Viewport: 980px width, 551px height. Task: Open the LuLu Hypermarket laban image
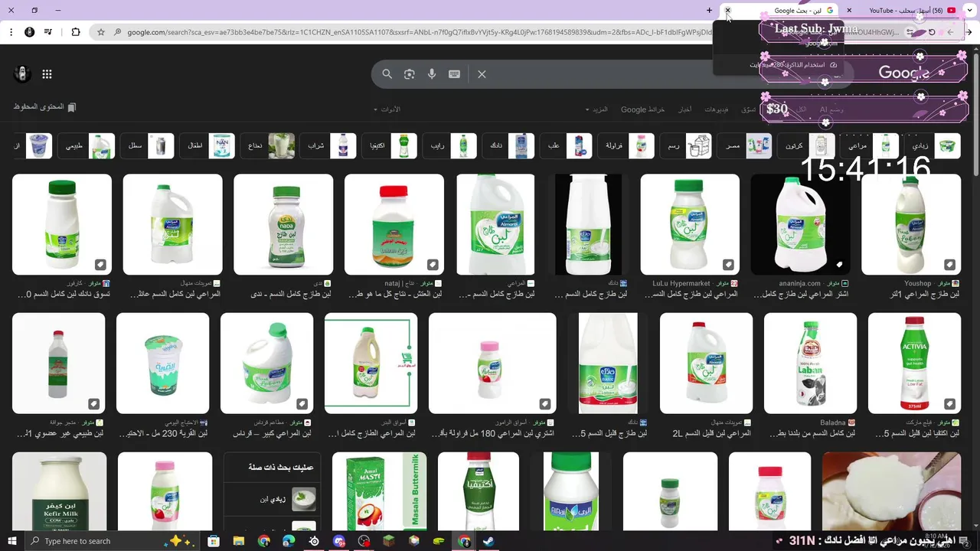pos(690,224)
